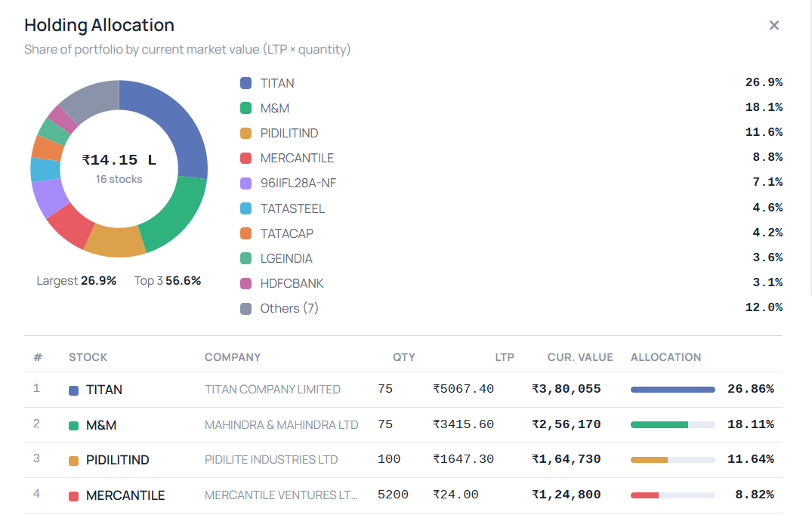Click the LGEINDIA green legend swatch

246,258
